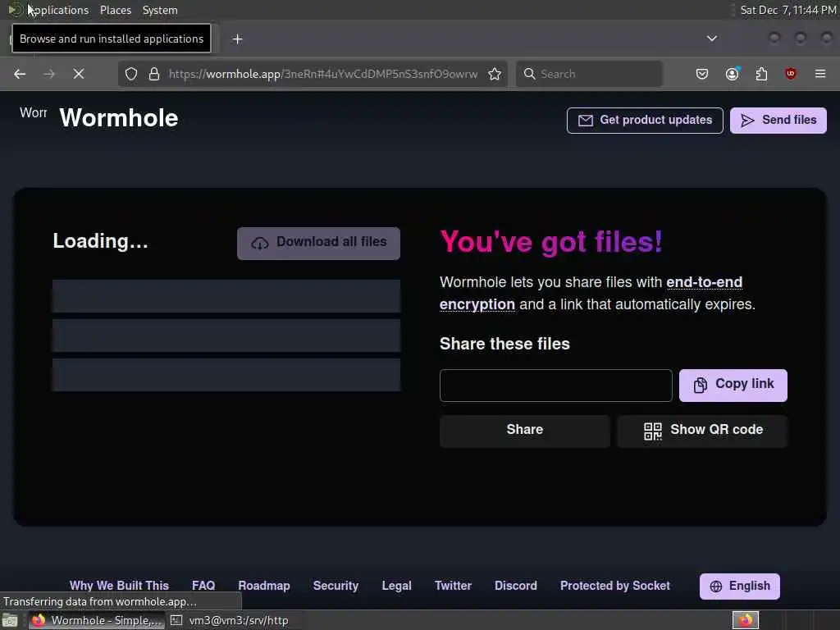Open the FAQ footer link
Screen dimensions: 840x630
[203, 586]
